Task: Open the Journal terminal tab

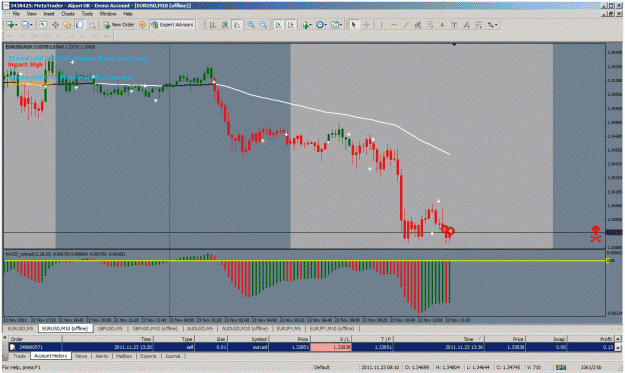Action: point(173,356)
